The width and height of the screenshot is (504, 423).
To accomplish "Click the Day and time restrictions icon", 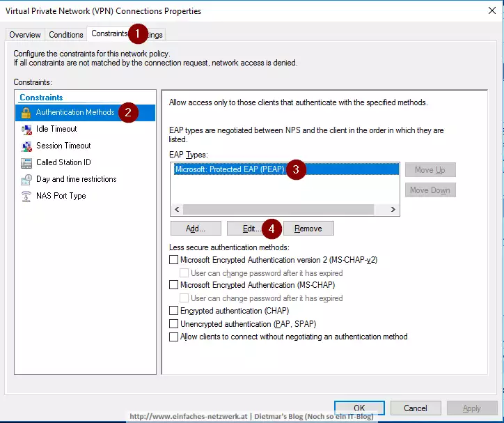I will click(x=26, y=179).
